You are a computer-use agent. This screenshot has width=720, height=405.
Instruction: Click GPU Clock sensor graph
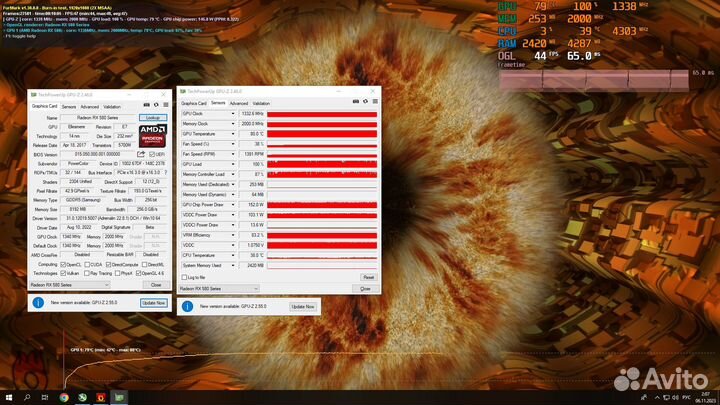pyautogui.click(x=322, y=113)
